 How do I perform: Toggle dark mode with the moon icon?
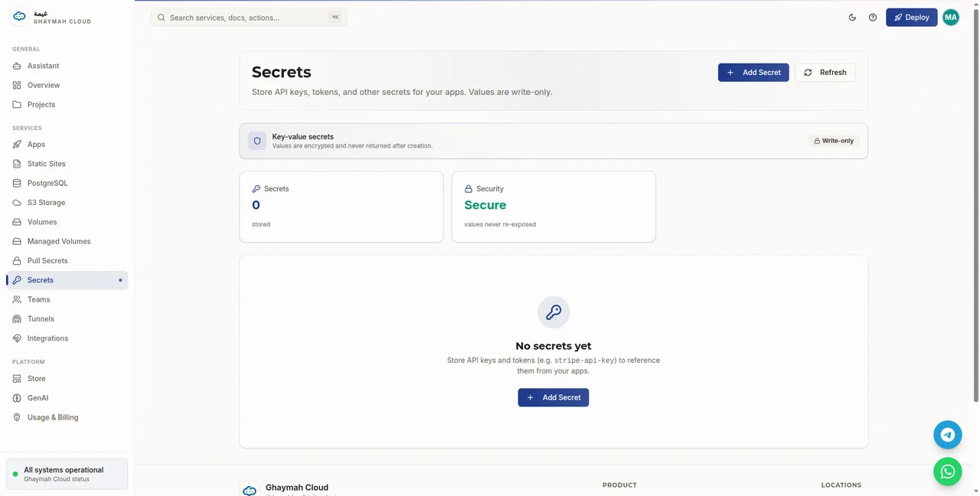point(852,18)
